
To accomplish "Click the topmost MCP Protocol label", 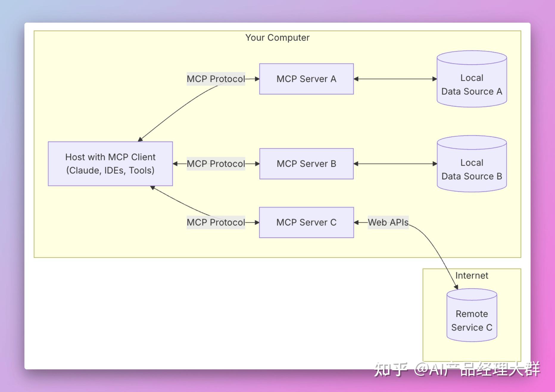I will point(216,79).
